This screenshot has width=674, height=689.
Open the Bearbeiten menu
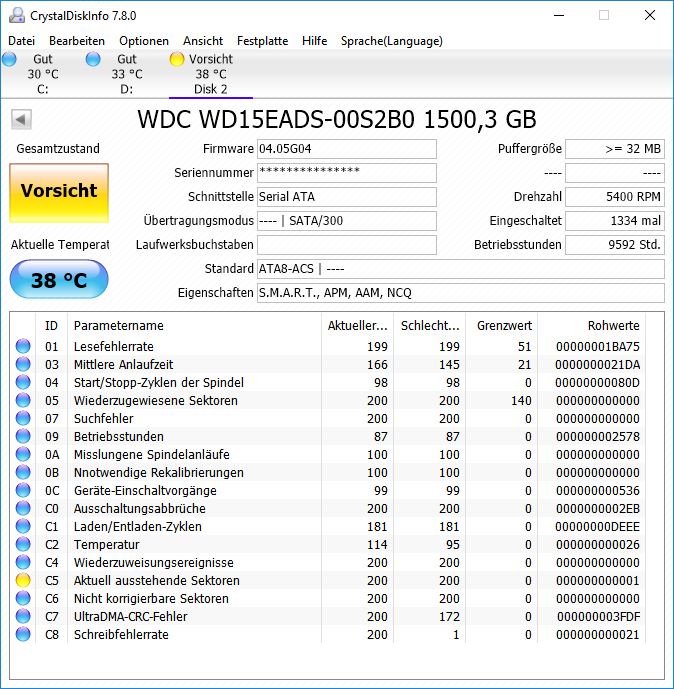[77, 41]
